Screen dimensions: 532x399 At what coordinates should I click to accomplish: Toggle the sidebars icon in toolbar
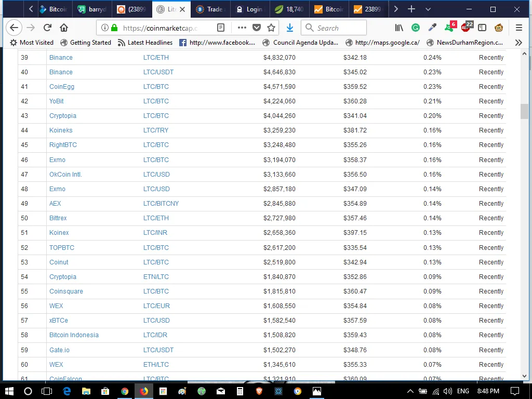pos(482,28)
